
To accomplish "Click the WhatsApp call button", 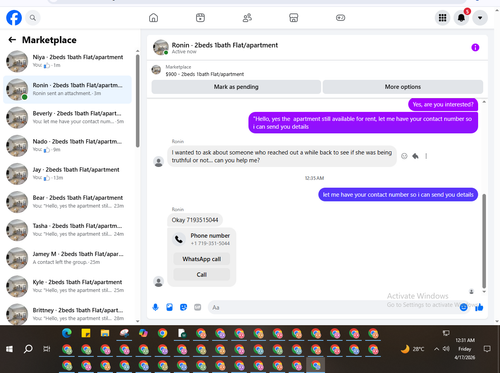I will pos(202,259).
